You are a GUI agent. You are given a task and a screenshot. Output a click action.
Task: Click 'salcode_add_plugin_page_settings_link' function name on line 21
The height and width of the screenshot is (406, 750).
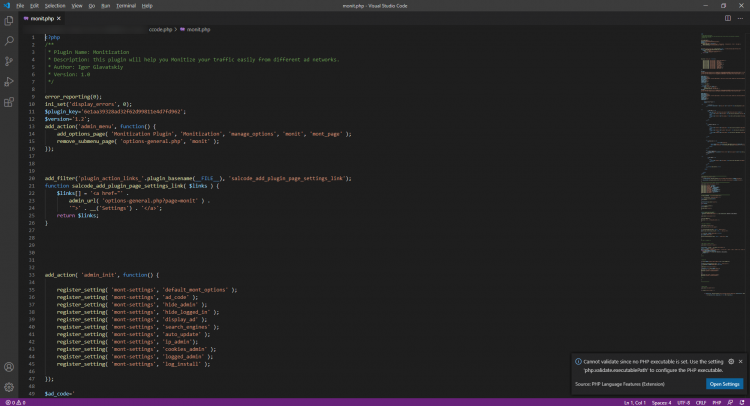[128, 186]
